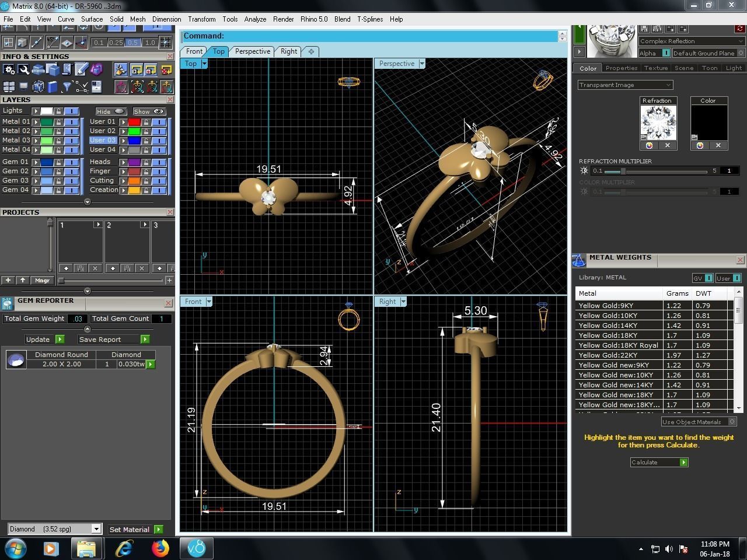Click the red refresh icon in render panel
The image size is (747, 560).
[741, 28]
